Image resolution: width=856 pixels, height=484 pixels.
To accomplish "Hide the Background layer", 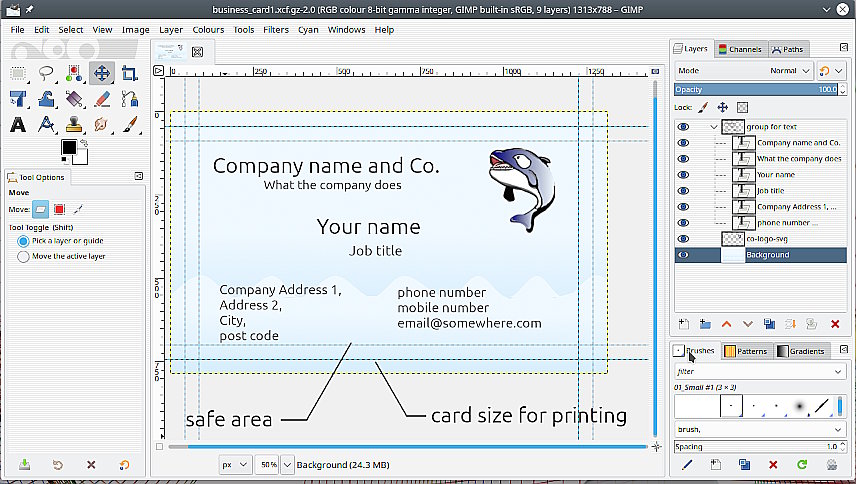I will coord(683,255).
